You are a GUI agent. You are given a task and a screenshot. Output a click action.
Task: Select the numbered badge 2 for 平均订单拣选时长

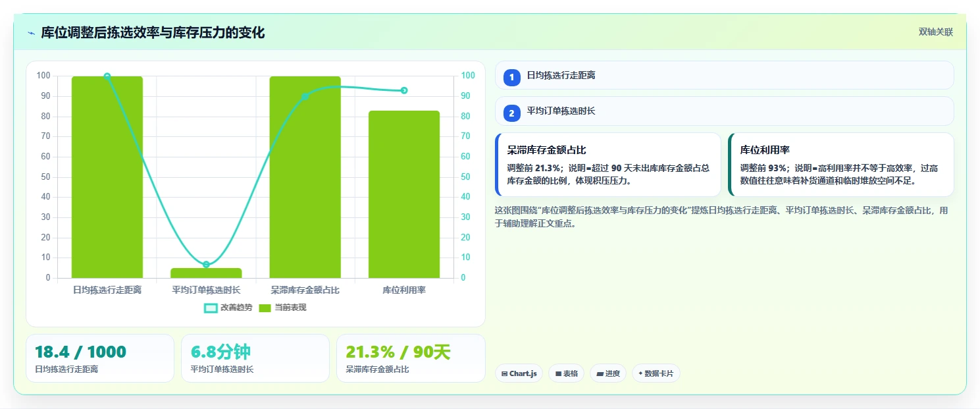click(511, 113)
